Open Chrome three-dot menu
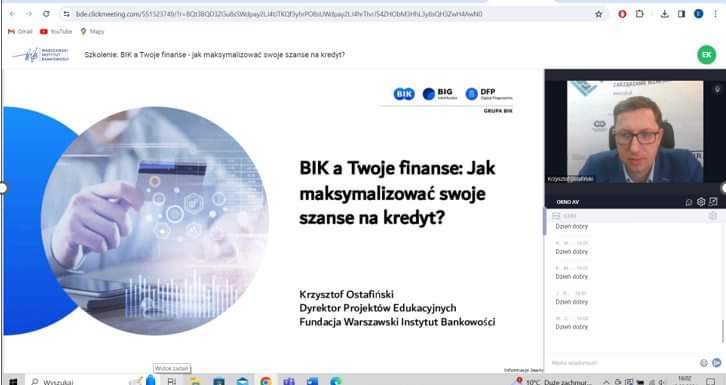 point(716,14)
